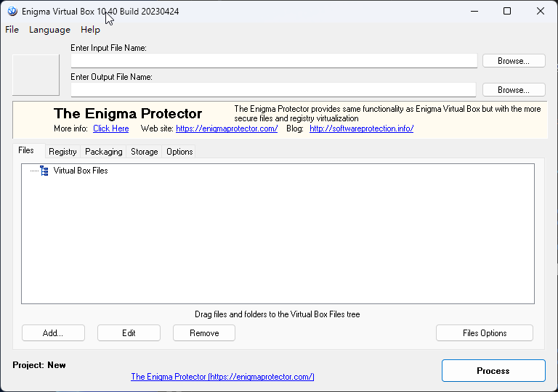Switch to the Options tab
558x392 pixels.
pyautogui.click(x=179, y=152)
